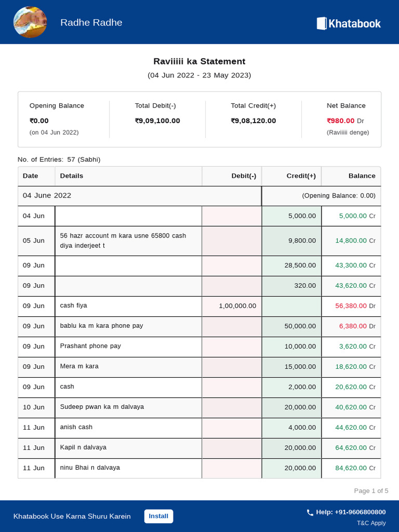Screen dimensions: 399x532
Task: Click the 04 June 2022 date group header
Action: [x=47, y=196]
